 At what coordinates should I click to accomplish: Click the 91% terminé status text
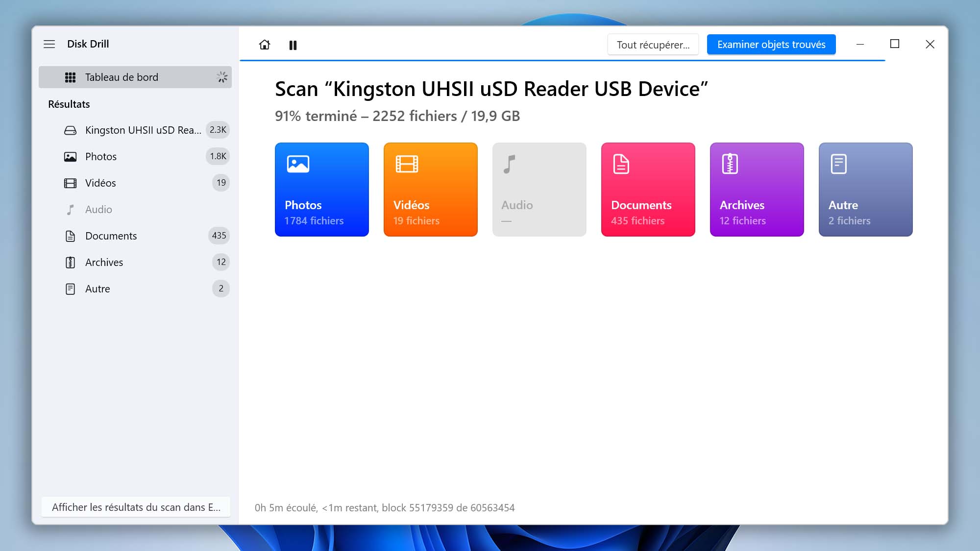coord(397,116)
